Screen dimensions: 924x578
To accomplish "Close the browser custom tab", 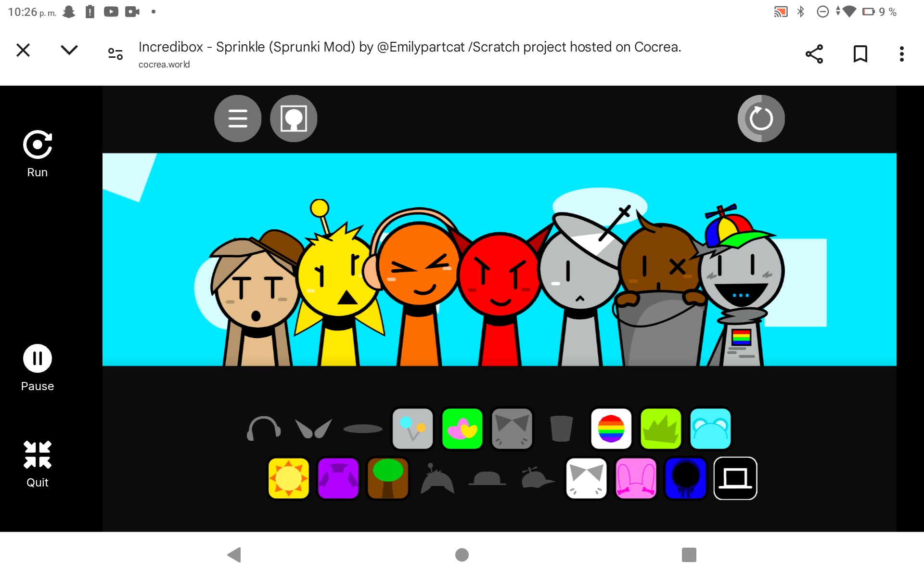I will [x=23, y=50].
